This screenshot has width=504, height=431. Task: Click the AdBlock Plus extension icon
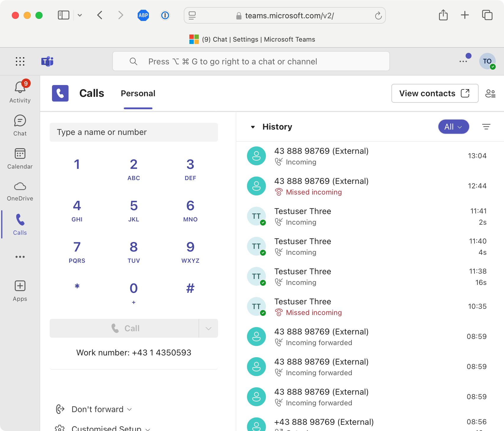143,15
